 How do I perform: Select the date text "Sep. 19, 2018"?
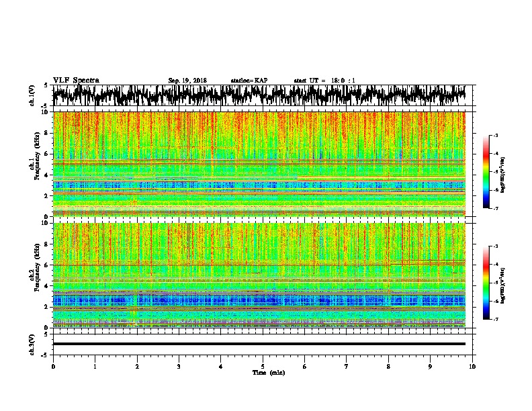tap(187, 81)
